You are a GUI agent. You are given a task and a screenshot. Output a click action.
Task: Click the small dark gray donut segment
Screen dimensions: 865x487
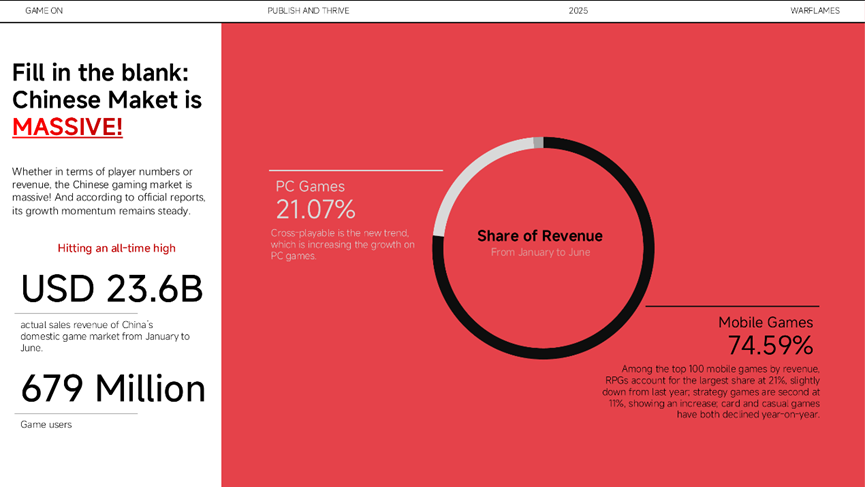coord(538,142)
